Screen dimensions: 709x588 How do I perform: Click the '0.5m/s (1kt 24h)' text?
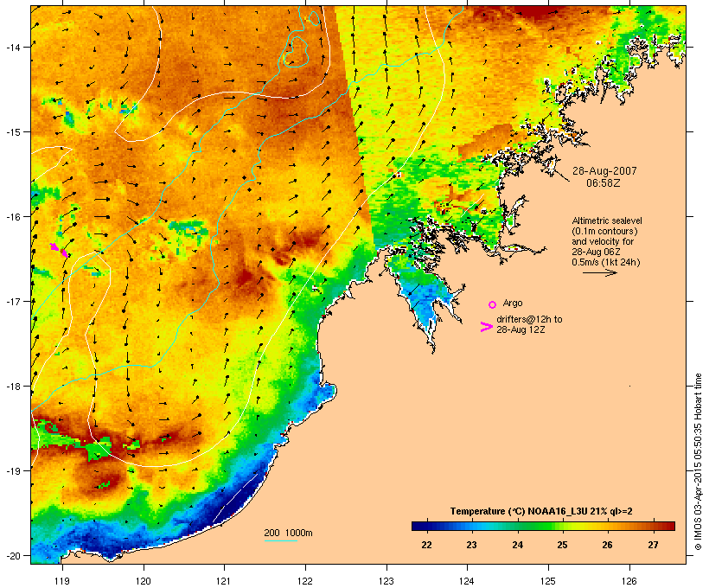(x=606, y=262)
